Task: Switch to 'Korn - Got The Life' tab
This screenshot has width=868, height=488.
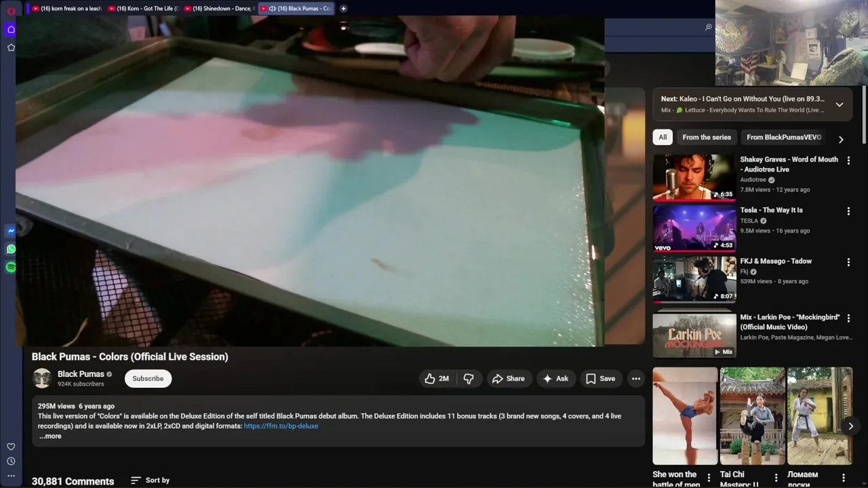Action: click(143, 9)
